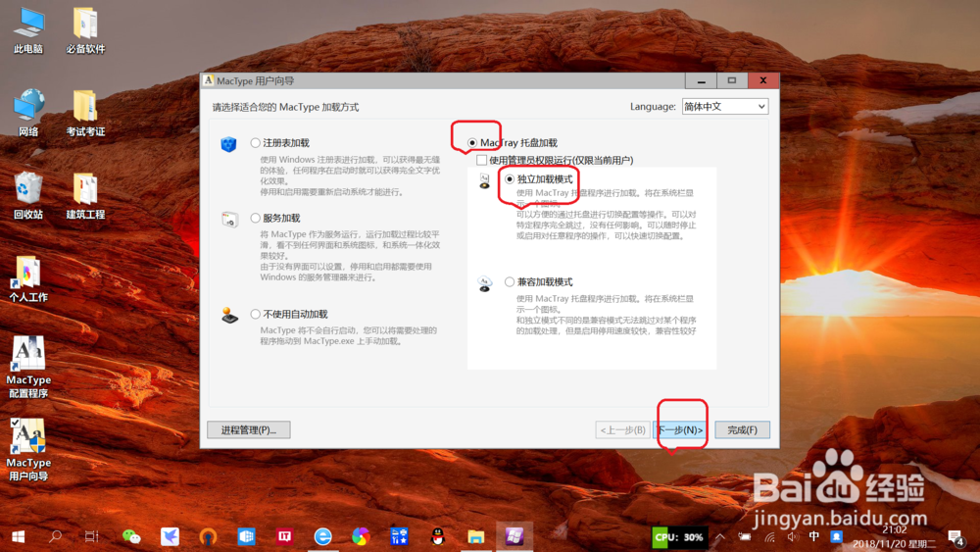
Task: Open MacType 配置程序 desktop shortcut
Action: 28,368
